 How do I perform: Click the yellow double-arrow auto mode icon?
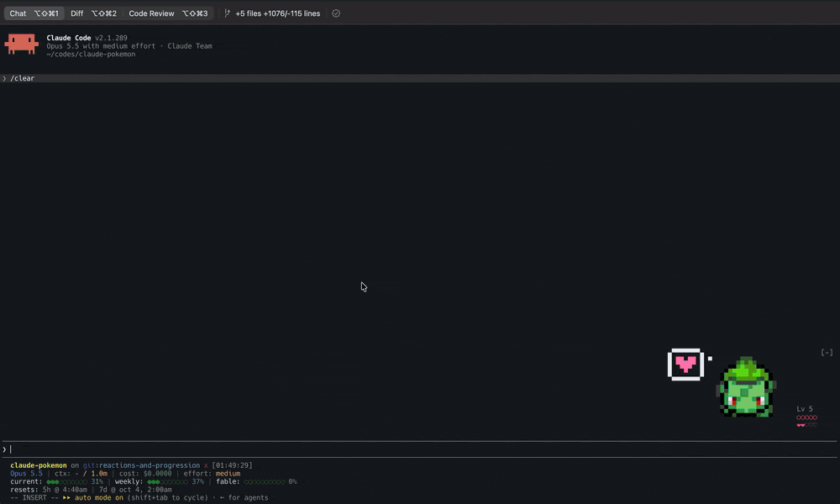66,497
